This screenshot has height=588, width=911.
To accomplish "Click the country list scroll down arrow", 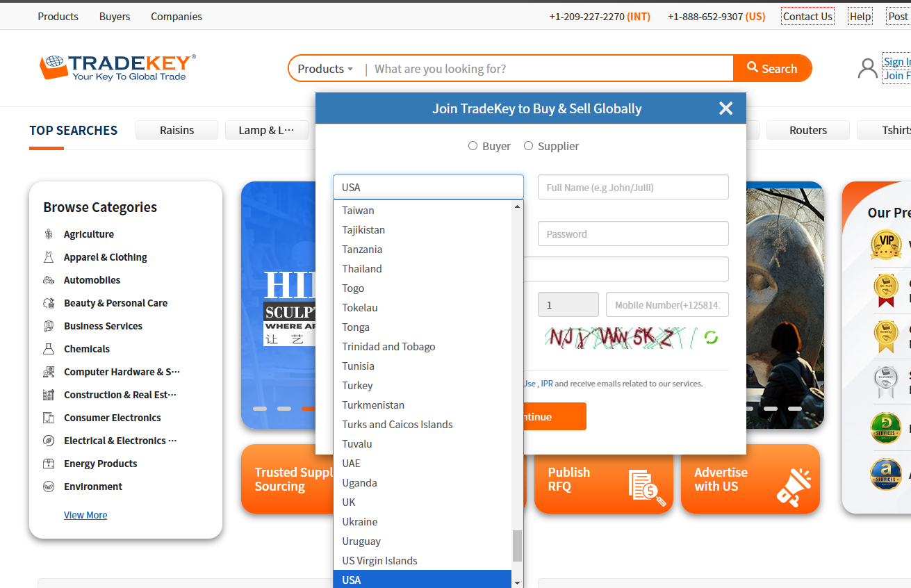I will click(517, 582).
